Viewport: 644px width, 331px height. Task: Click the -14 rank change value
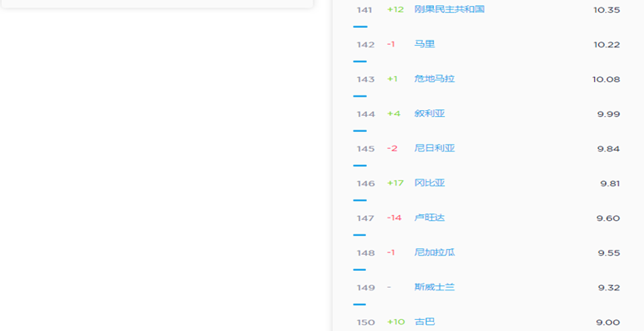pyautogui.click(x=394, y=218)
